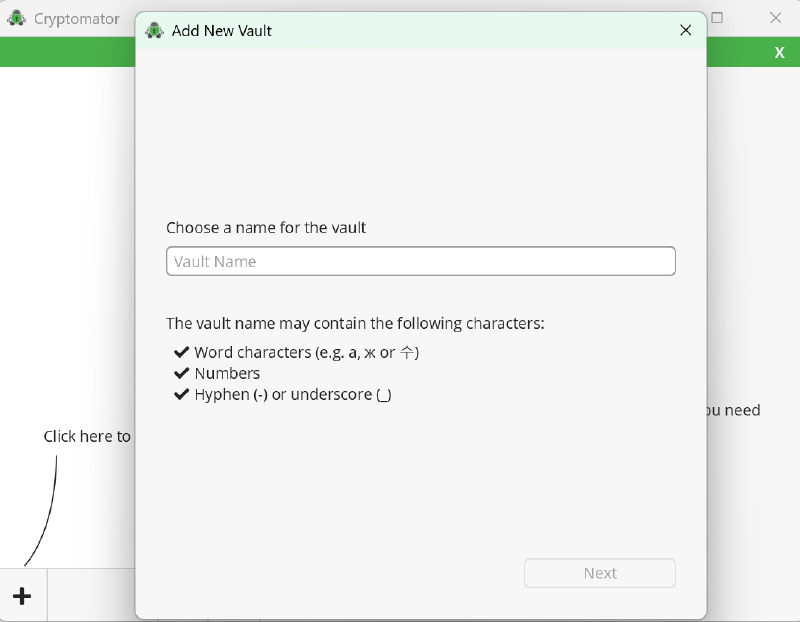
Task: Click the robot icon in Add New Vault dialog
Action: coord(154,30)
